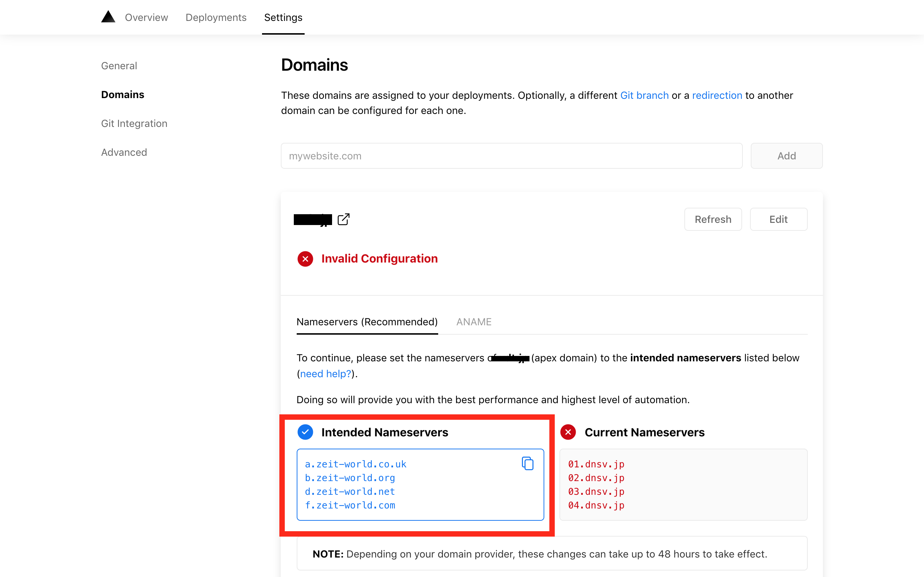Click the red Invalid Configuration error icon
Image resolution: width=924 pixels, height=577 pixels.
[305, 259]
